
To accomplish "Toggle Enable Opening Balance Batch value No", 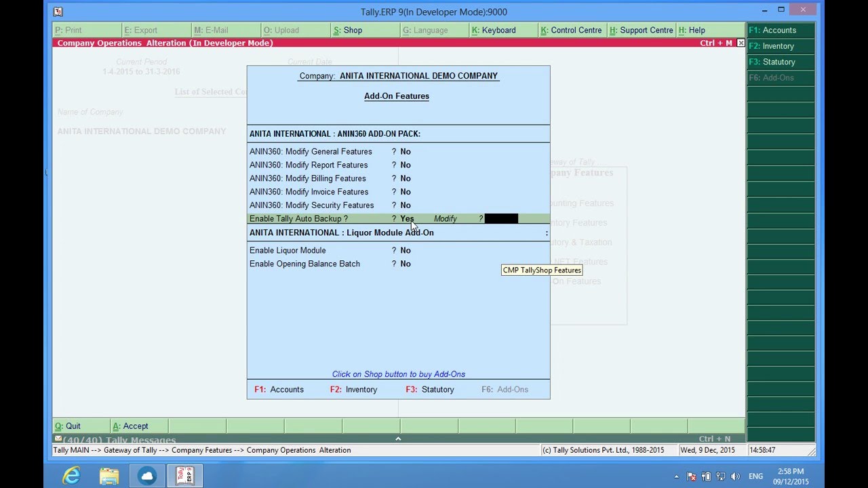I will (x=406, y=264).
